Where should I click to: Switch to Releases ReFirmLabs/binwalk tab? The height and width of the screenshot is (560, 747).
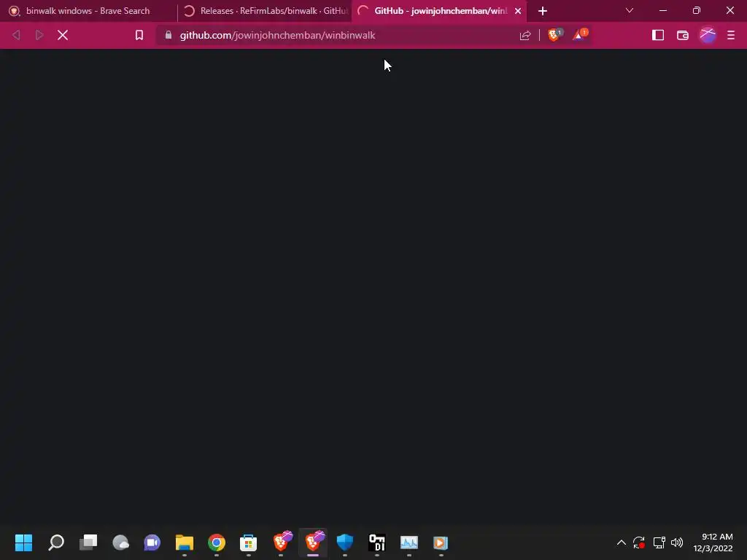pyautogui.click(x=267, y=11)
